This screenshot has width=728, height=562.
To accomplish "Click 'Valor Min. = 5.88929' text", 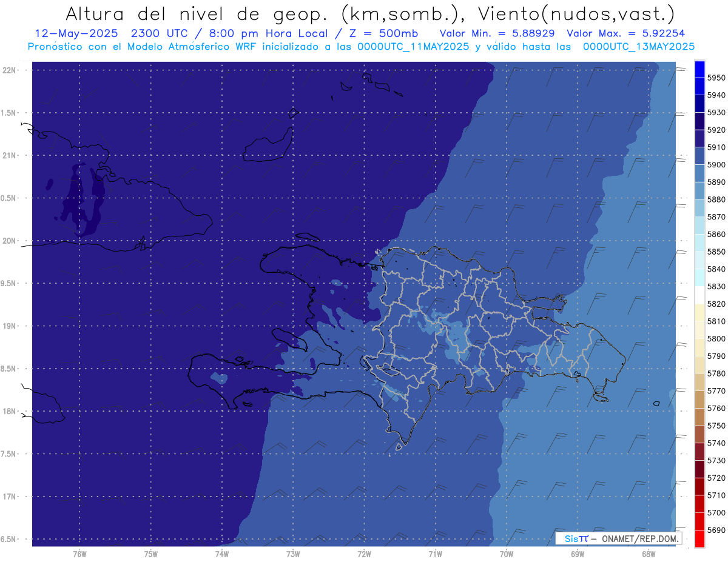I will point(497,33).
